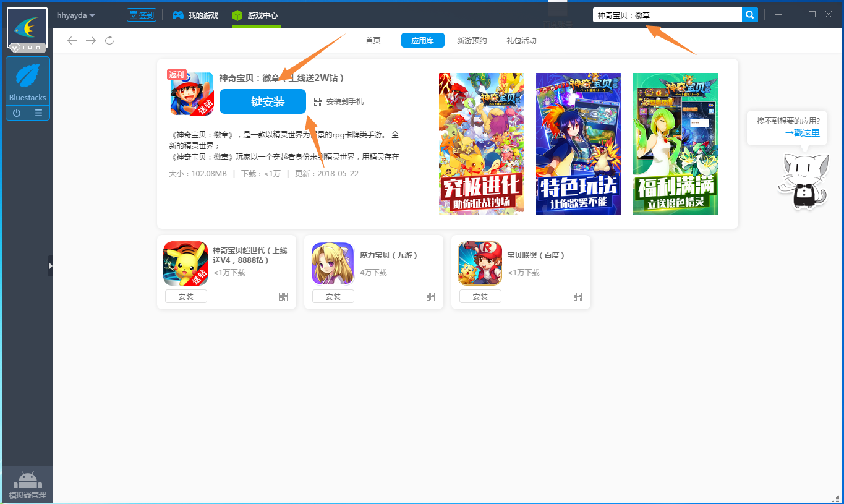This screenshot has width=844, height=504.
Task: Open 模拟器管理 Android manager
Action: coord(27,485)
